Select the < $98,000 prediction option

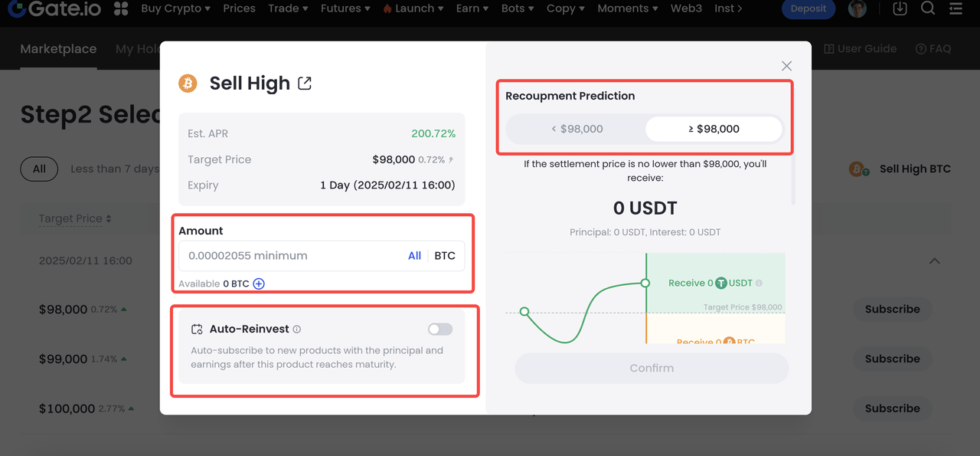[577, 129]
